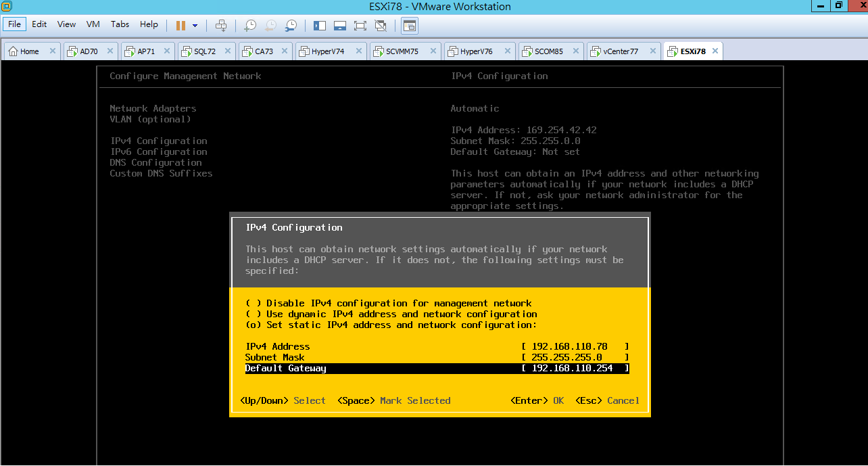
Task: Click the "DNS Configuration" entry
Action: (156, 163)
